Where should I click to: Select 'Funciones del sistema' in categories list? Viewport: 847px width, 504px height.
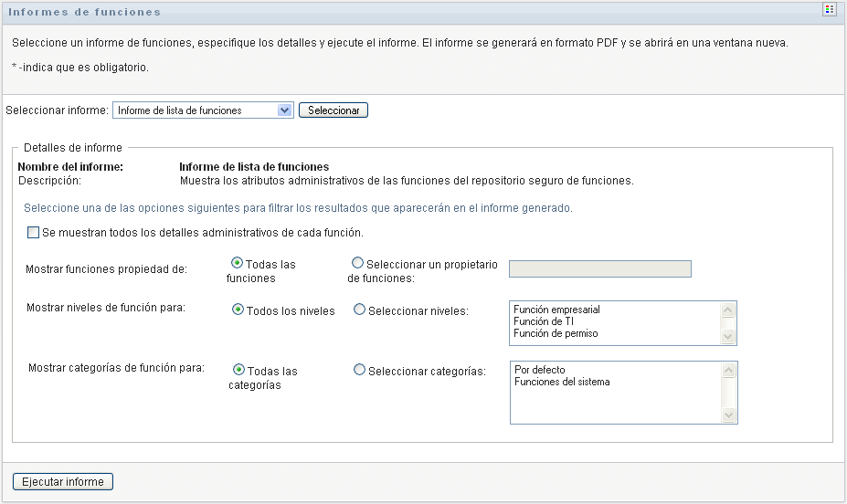click(x=562, y=382)
